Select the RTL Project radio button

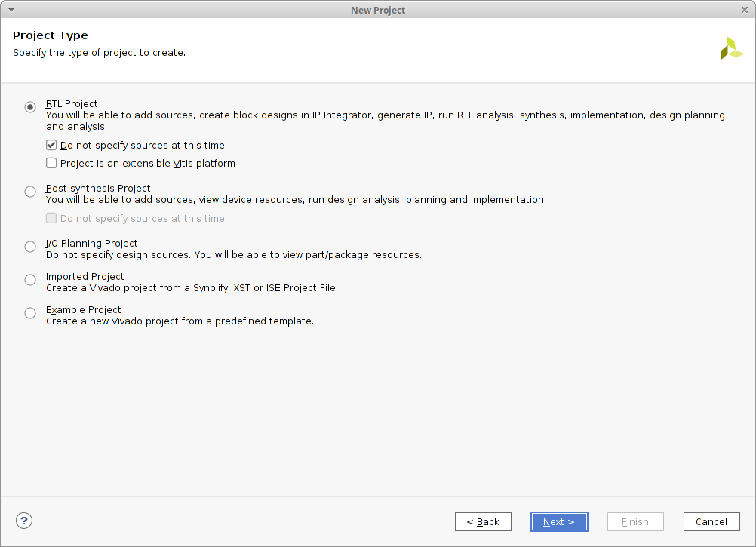point(30,107)
